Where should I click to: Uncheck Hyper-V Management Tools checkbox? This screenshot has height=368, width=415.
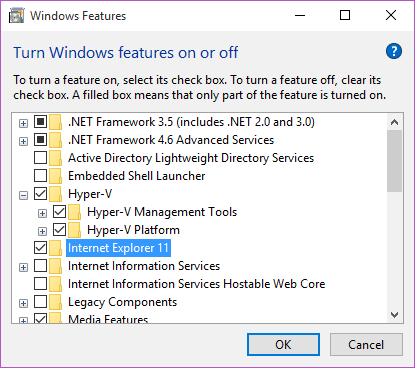[59, 212]
